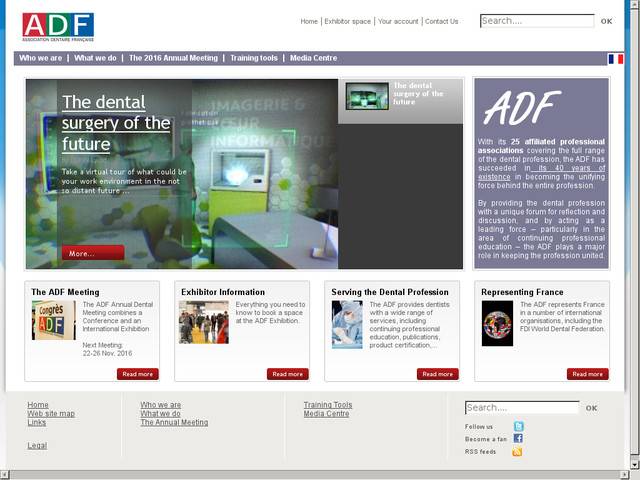
Task: Open Exhibitor space link
Action: click(347, 21)
